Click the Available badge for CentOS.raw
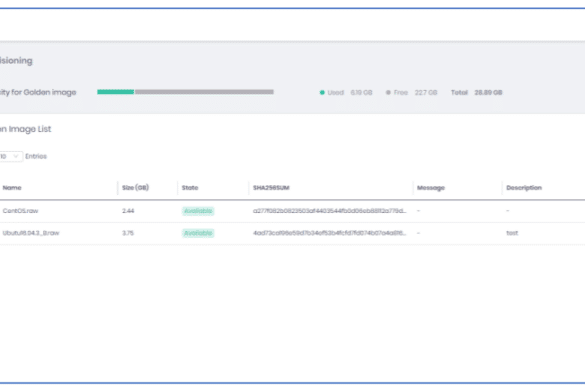The image size is (585, 390). (x=198, y=211)
